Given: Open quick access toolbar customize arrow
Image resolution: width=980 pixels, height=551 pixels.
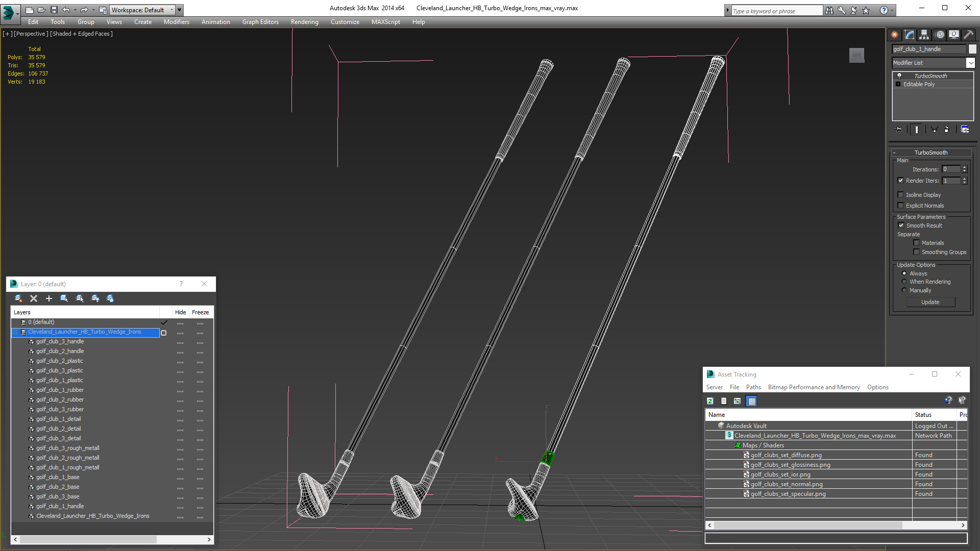Looking at the screenshot, I should 180,10.
